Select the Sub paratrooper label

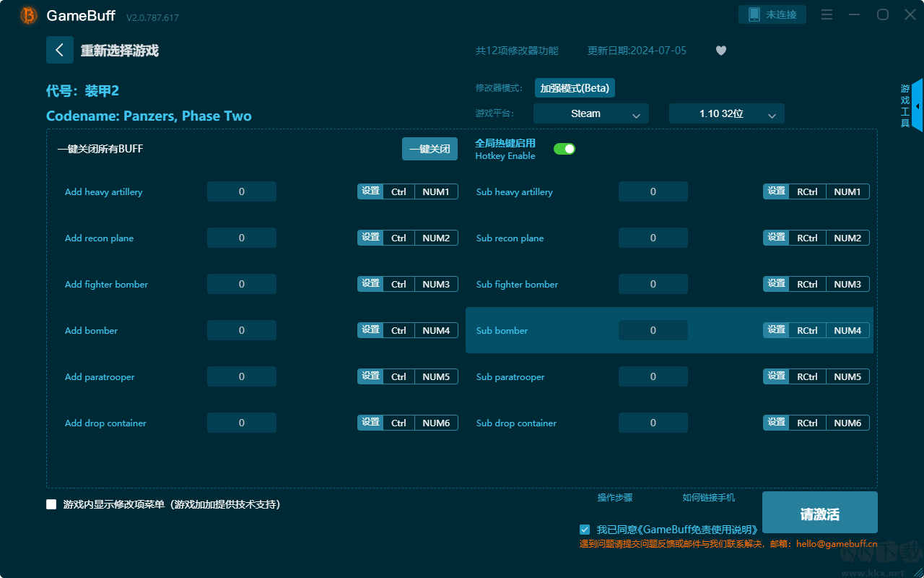pos(510,376)
